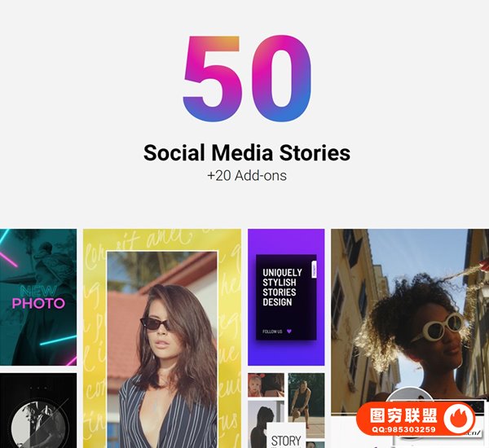Open the New Photo neon story thumbnail
Screen dimensions: 489x448
[38, 297]
